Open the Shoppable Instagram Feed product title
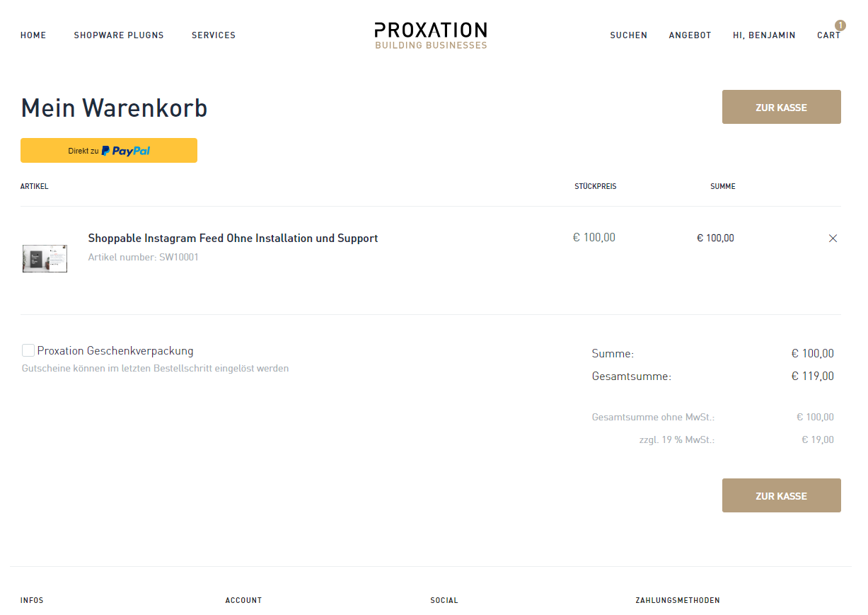The image size is (868, 615). [233, 238]
